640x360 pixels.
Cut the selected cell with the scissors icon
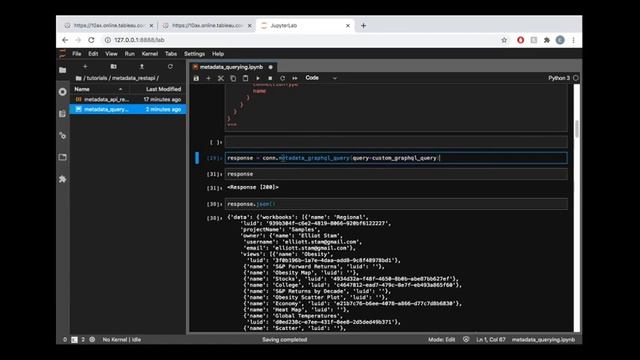[x=221, y=78]
